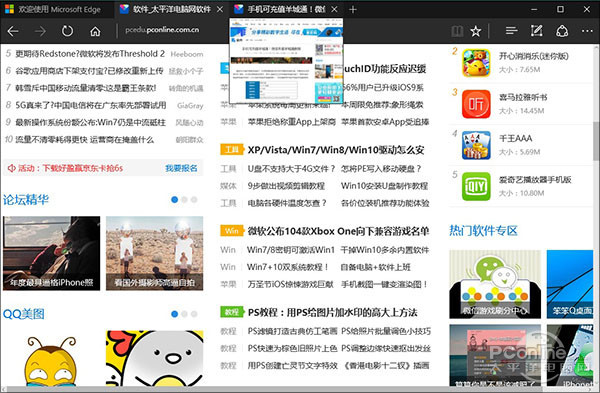Add page to favorites with star
This screenshot has height=393, width=600.
476,31
